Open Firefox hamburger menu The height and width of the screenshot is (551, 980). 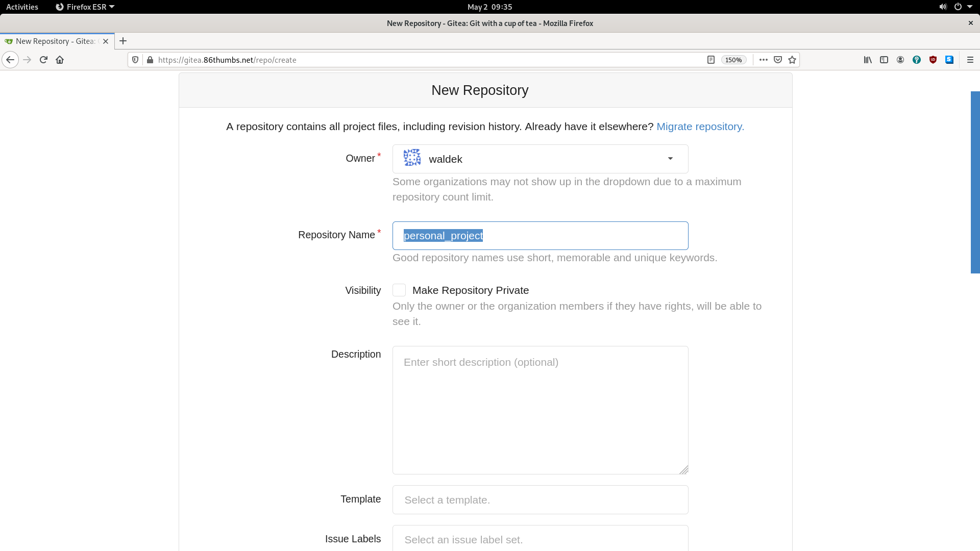970,60
